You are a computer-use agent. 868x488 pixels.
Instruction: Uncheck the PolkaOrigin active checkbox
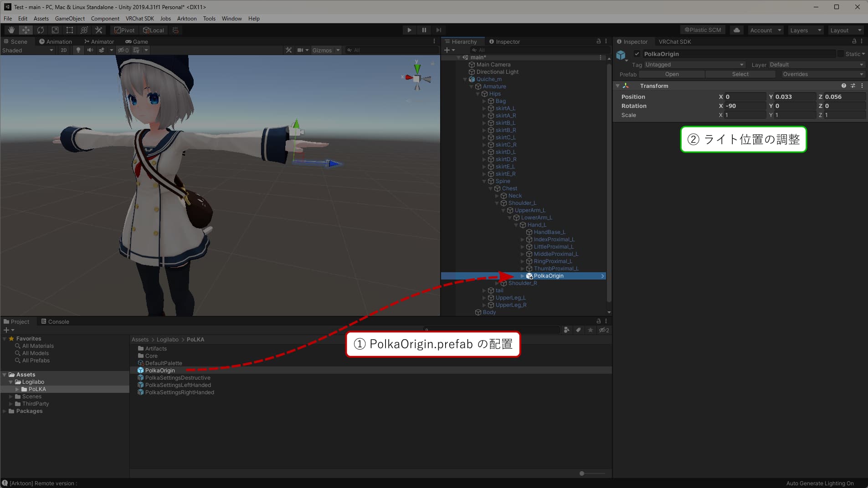pyautogui.click(x=637, y=54)
